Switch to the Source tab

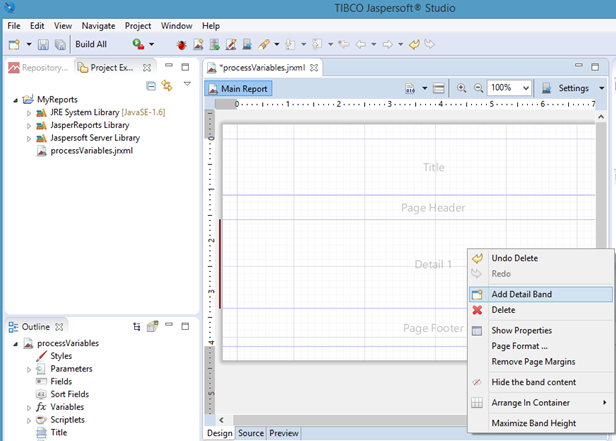click(250, 433)
